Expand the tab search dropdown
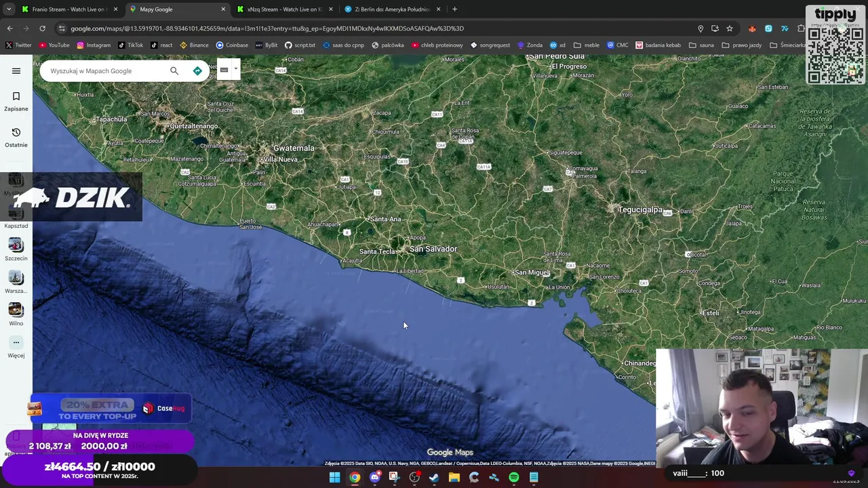868x488 pixels. click(8, 9)
